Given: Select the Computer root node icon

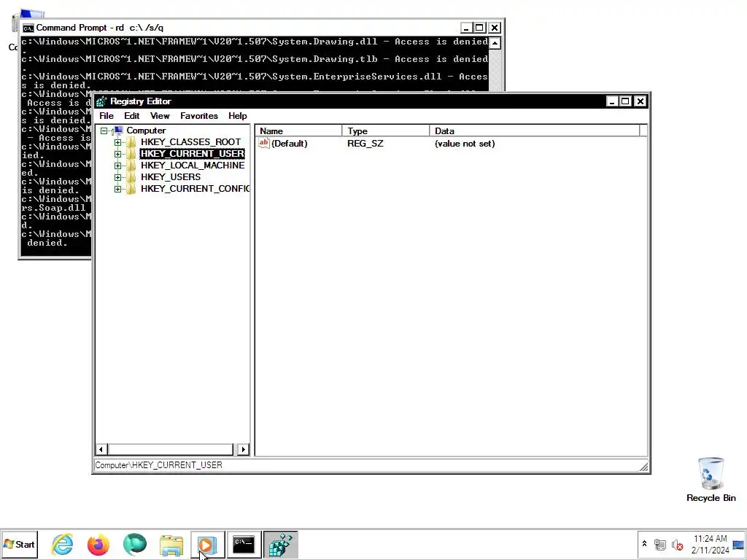Looking at the screenshot, I should tap(117, 131).
